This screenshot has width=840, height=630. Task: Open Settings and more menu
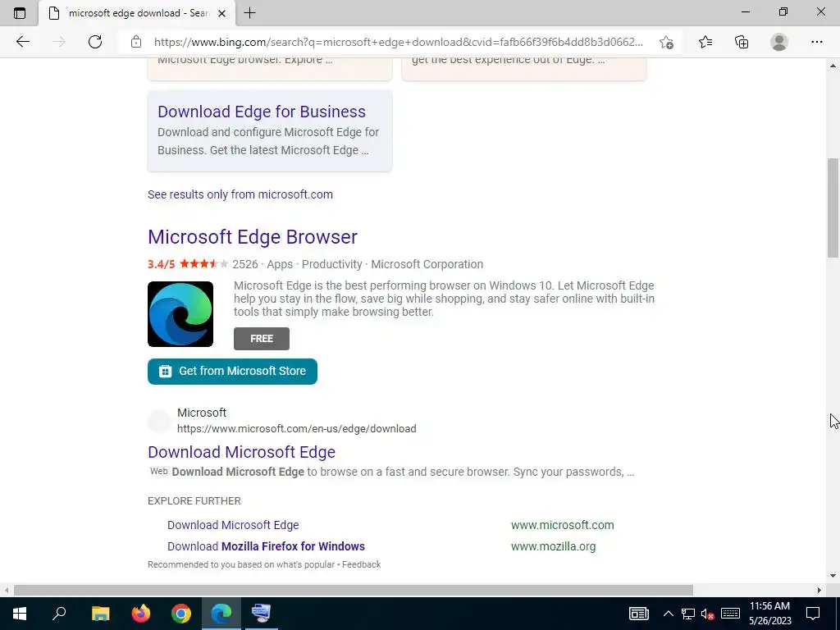[x=816, y=42]
